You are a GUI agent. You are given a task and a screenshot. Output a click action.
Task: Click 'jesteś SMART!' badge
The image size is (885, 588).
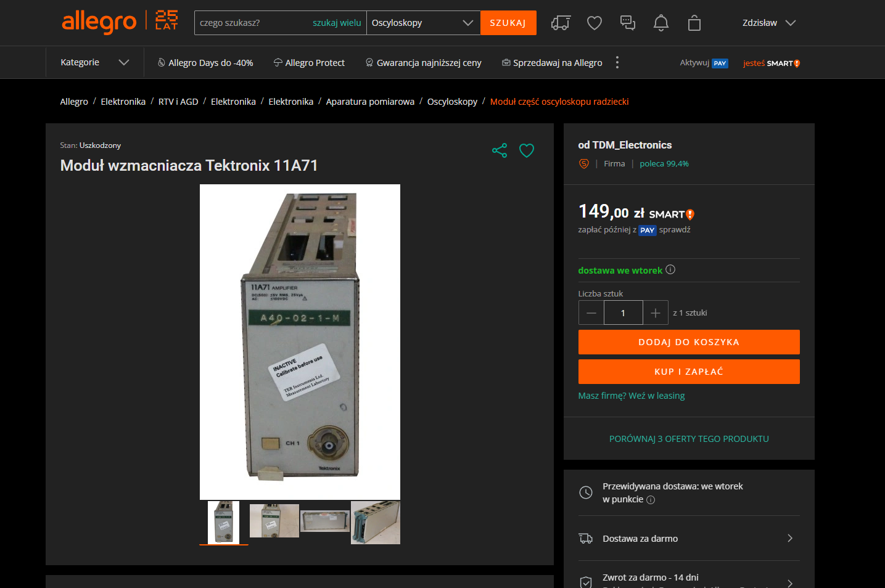tap(772, 63)
